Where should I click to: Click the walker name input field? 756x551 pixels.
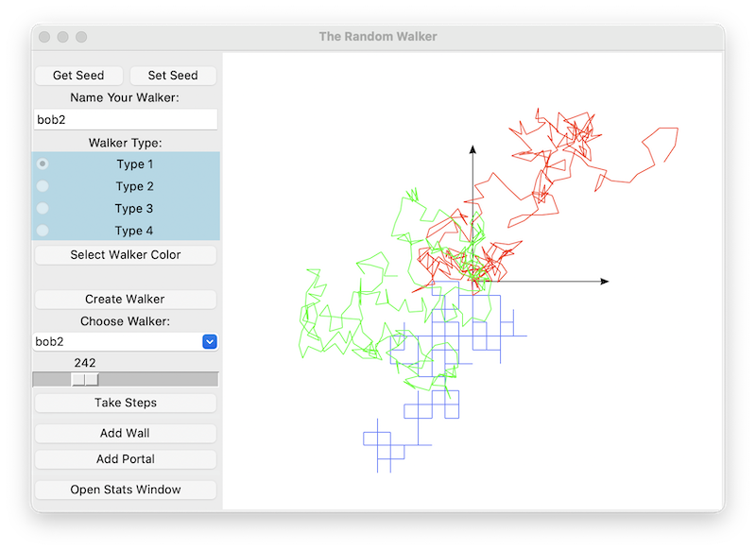[126, 120]
